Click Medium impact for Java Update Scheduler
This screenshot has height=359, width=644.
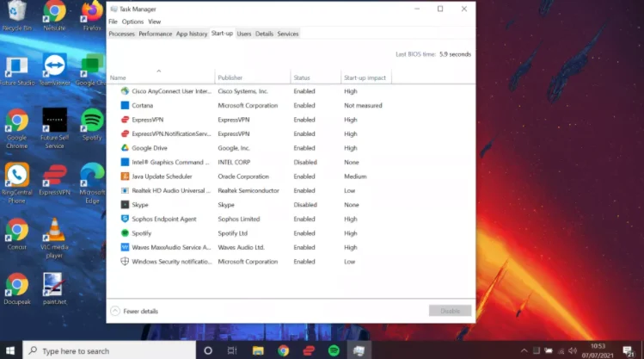355,176
